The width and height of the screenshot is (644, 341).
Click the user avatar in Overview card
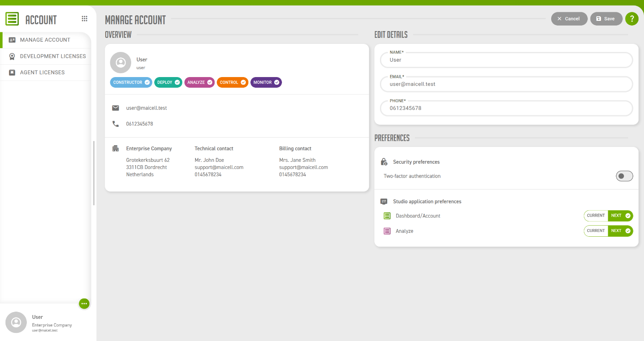point(121,63)
